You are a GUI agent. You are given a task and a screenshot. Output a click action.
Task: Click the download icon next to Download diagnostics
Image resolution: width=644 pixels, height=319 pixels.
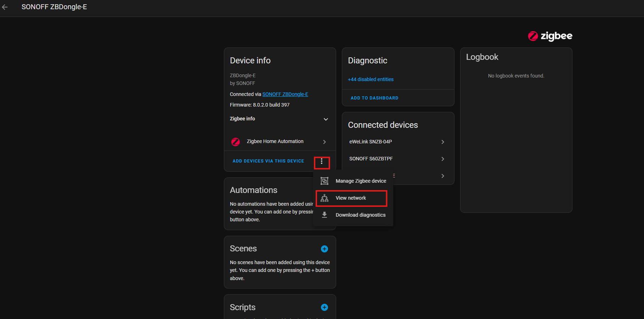pyautogui.click(x=324, y=215)
